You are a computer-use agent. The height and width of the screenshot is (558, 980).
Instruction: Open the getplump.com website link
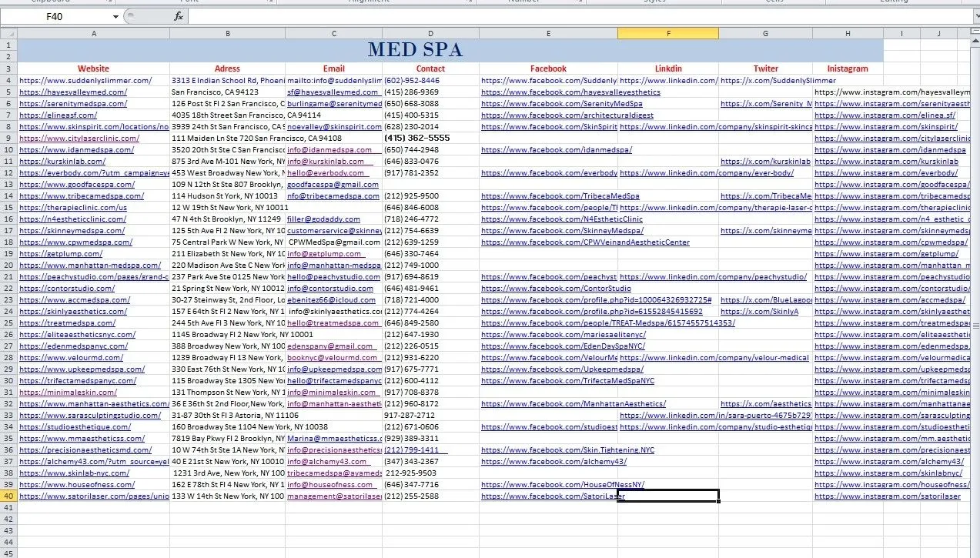pyautogui.click(x=61, y=253)
